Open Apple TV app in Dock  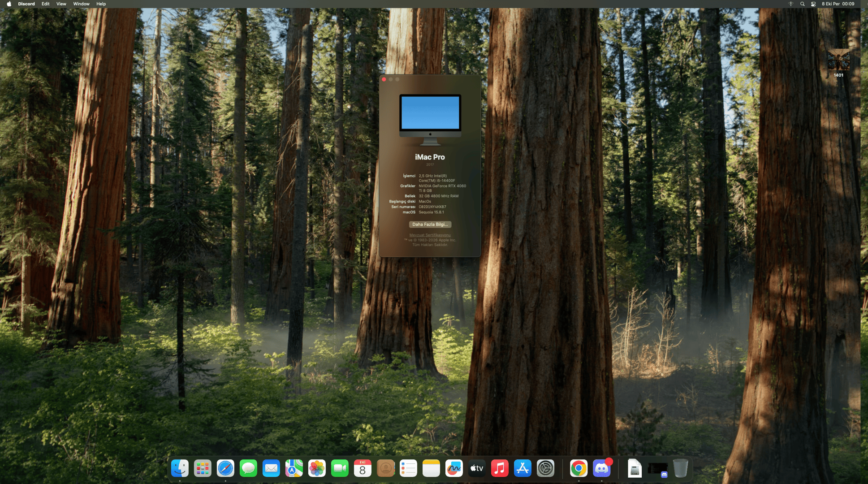[477, 468]
